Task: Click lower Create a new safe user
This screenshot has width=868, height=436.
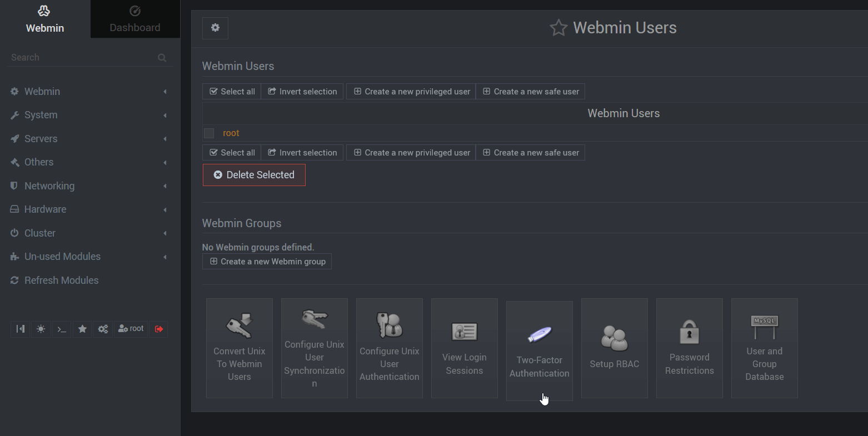Action: click(x=531, y=153)
